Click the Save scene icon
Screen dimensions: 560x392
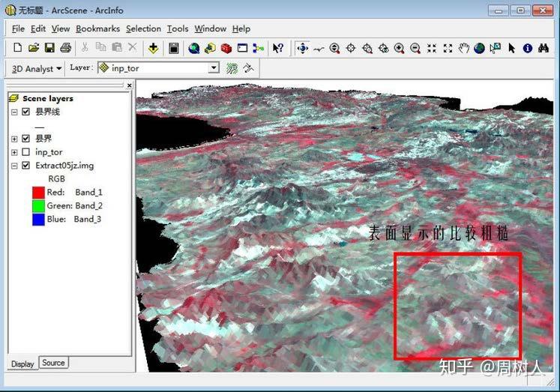point(49,48)
